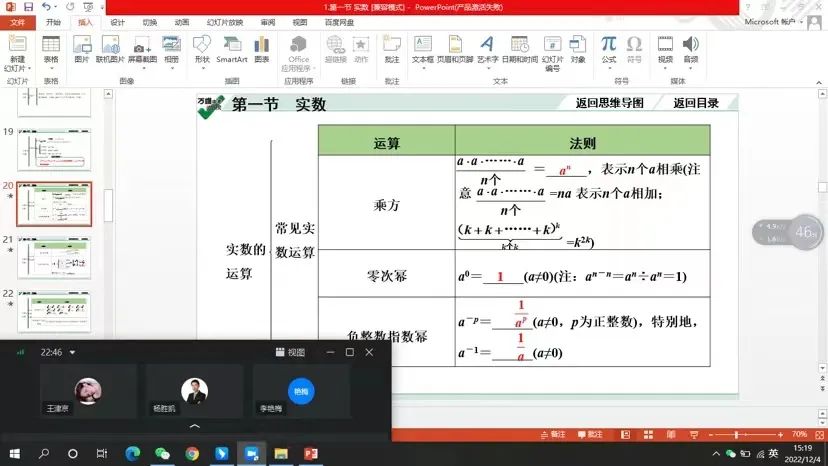
Task: Toggle 视图 layout in meeting window
Action: (x=291, y=352)
